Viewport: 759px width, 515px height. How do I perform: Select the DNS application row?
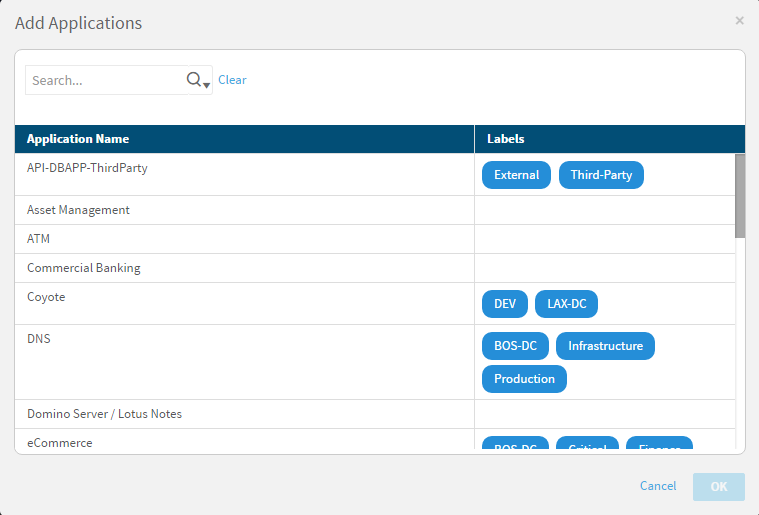coord(39,339)
